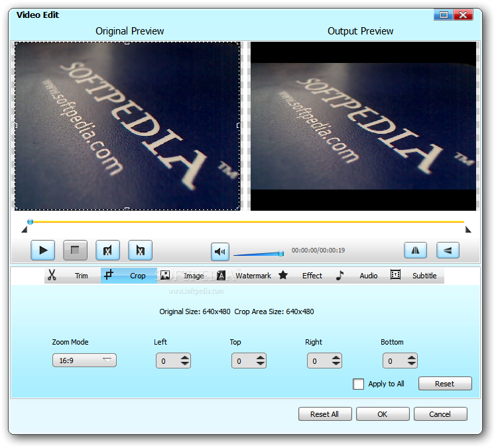Decrease the Top crop value
496x448 pixels.
(x=261, y=364)
